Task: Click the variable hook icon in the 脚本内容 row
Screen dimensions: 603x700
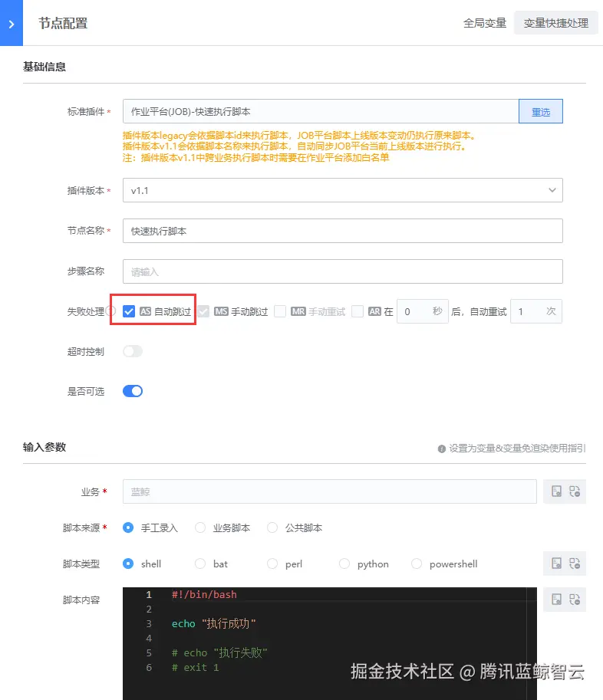Action: tap(575, 599)
